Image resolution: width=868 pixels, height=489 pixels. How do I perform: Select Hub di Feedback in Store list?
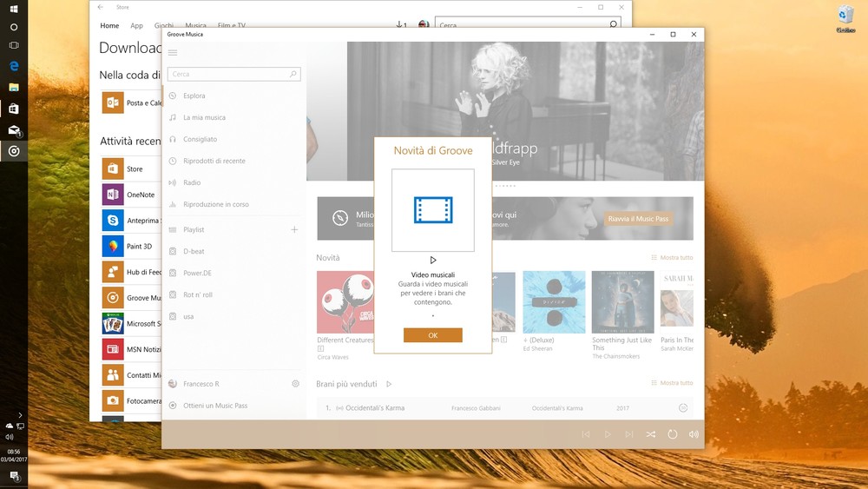tap(132, 272)
